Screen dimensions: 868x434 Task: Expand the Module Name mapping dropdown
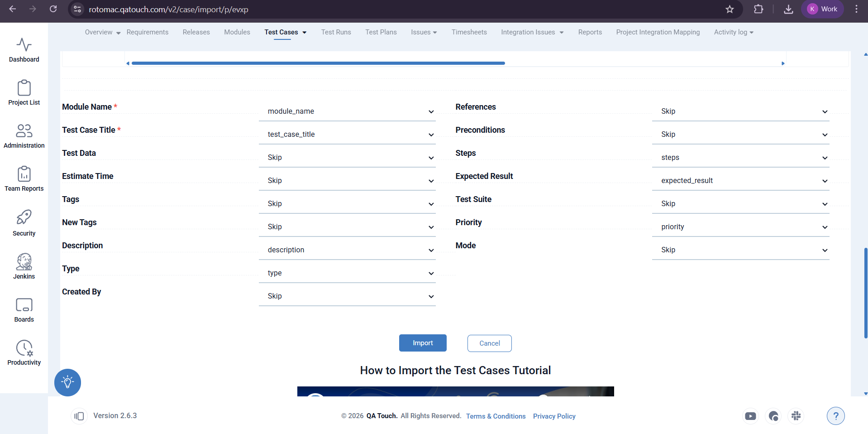point(347,111)
